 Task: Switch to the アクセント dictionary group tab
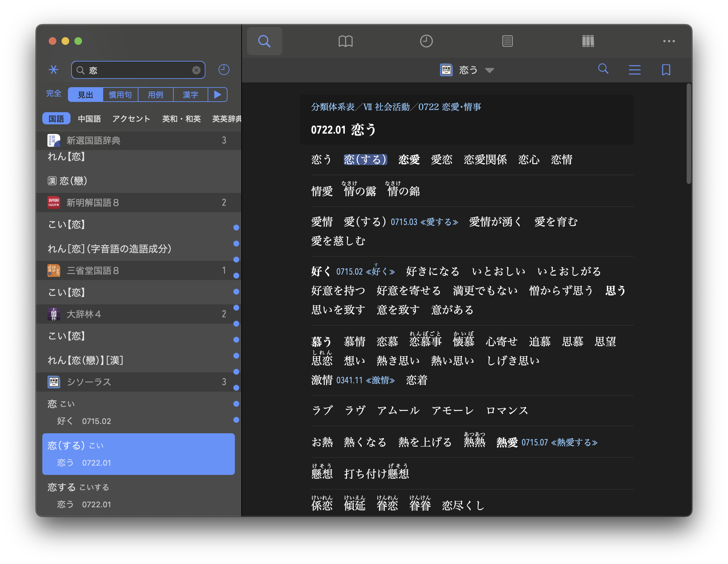tap(131, 119)
